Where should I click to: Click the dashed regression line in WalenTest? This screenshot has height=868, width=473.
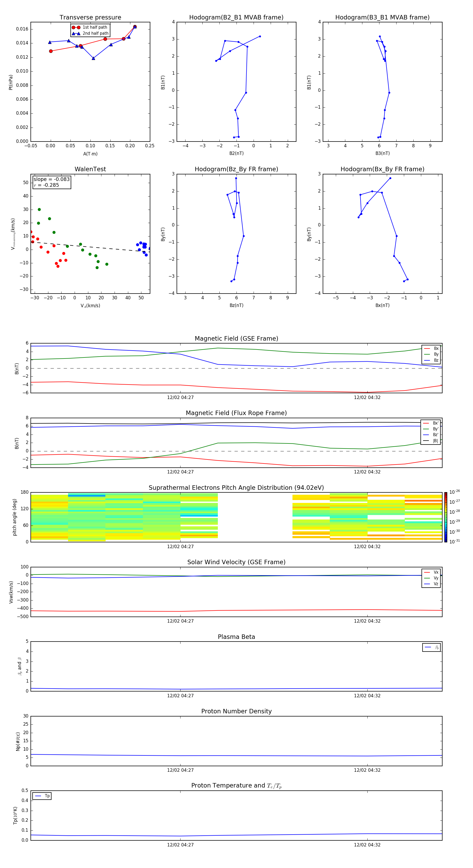[90, 247]
